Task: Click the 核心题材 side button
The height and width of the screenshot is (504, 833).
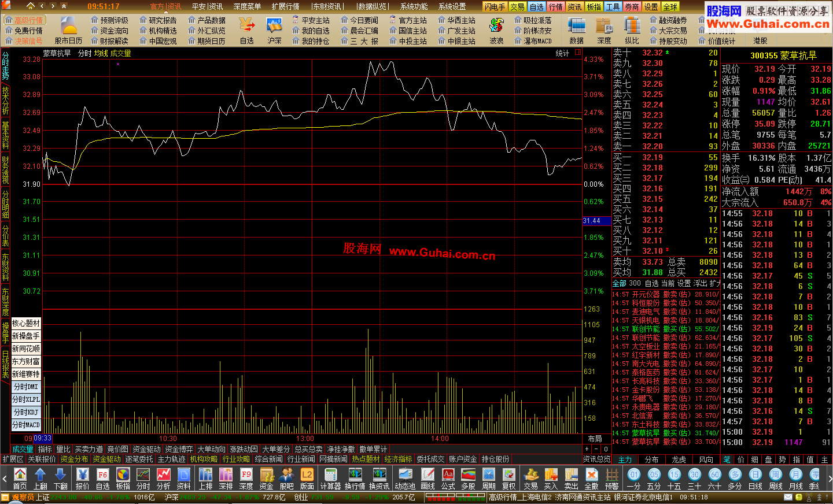Action: pyautogui.click(x=26, y=323)
